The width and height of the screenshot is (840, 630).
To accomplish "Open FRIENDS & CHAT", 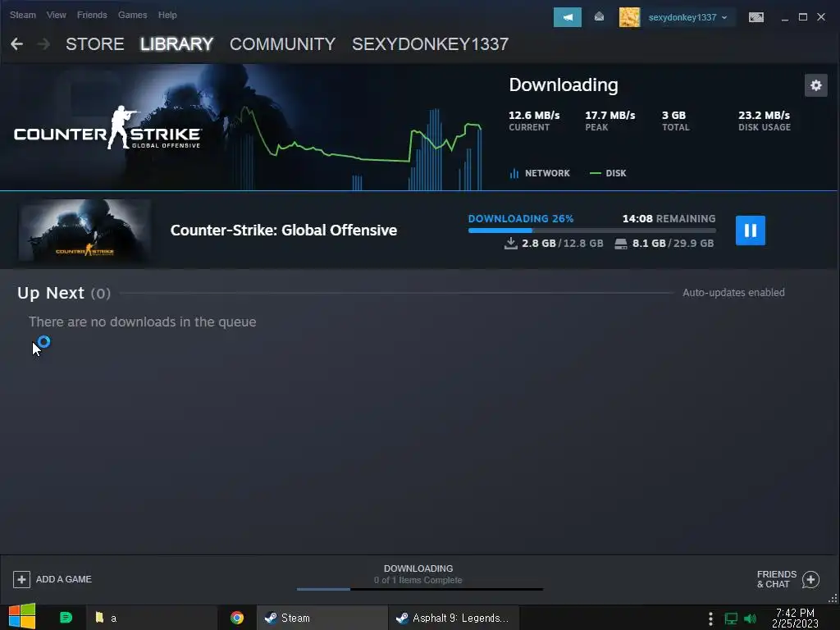I will pos(776,579).
